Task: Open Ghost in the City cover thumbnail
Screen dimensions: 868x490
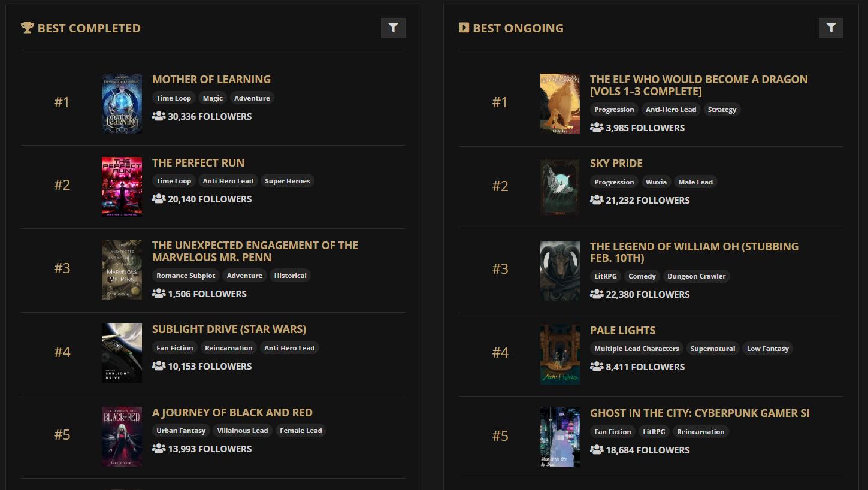Action: pyautogui.click(x=559, y=437)
